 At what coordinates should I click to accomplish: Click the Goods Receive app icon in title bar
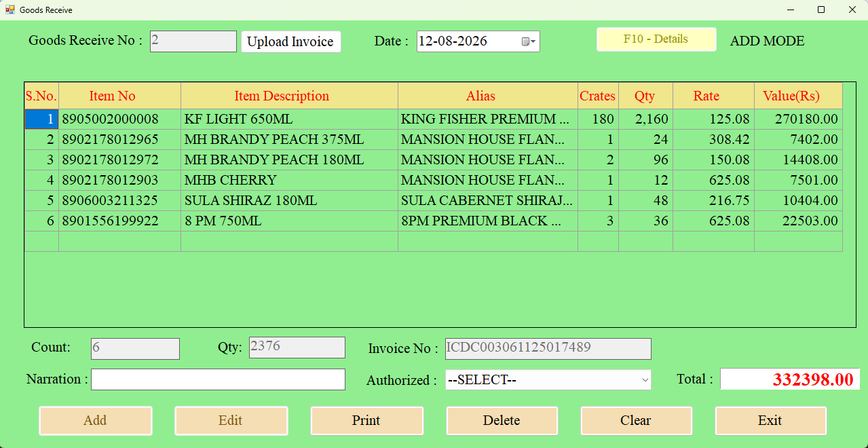point(10,10)
